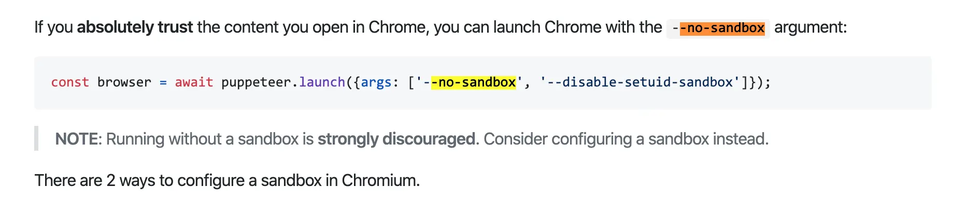The width and height of the screenshot is (980, 215).
Task: Click the equals sign operator in code
Action: pos(163,83)
